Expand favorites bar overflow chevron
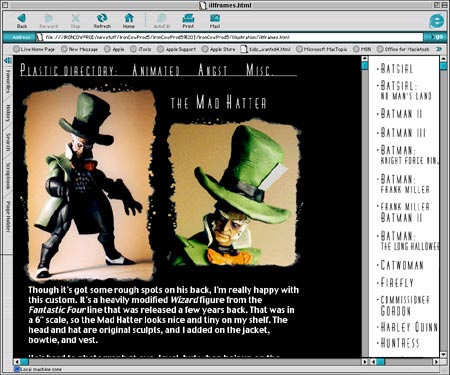 coord(439,49)
